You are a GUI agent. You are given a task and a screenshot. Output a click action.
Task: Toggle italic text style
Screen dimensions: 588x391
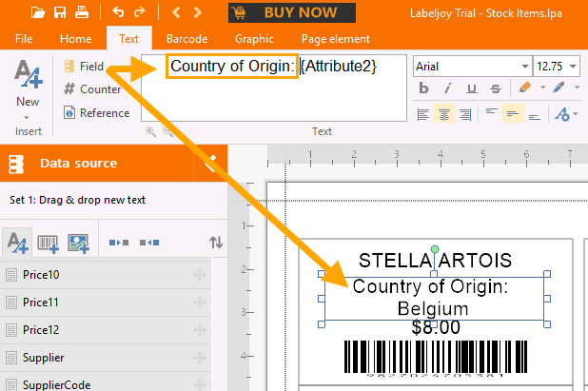tap(447, 88)
